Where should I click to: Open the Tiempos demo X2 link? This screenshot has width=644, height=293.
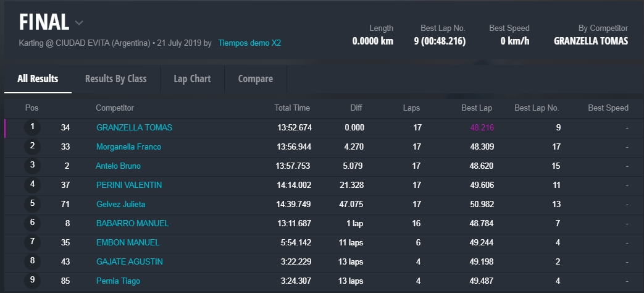[249, 43]
